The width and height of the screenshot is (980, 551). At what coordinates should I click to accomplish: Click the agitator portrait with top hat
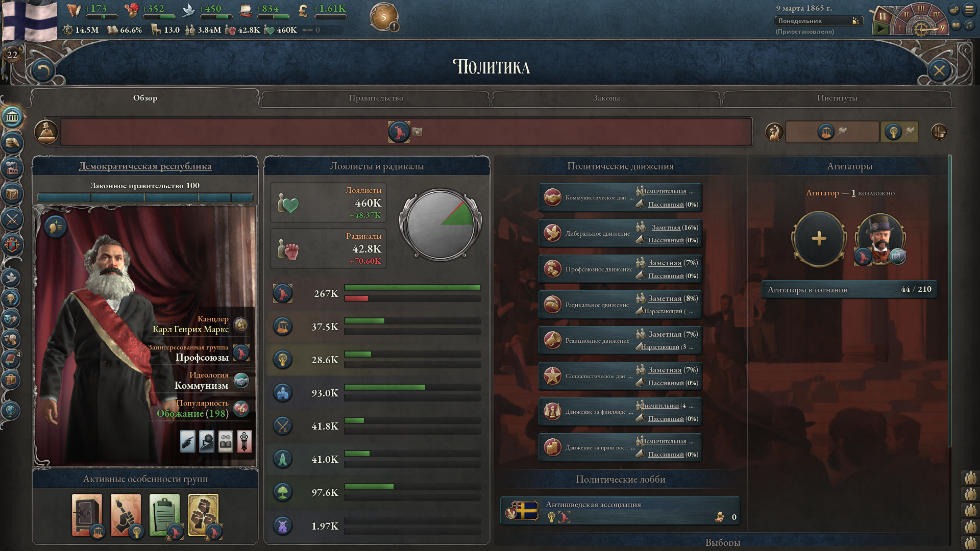[x=880, y=239]
